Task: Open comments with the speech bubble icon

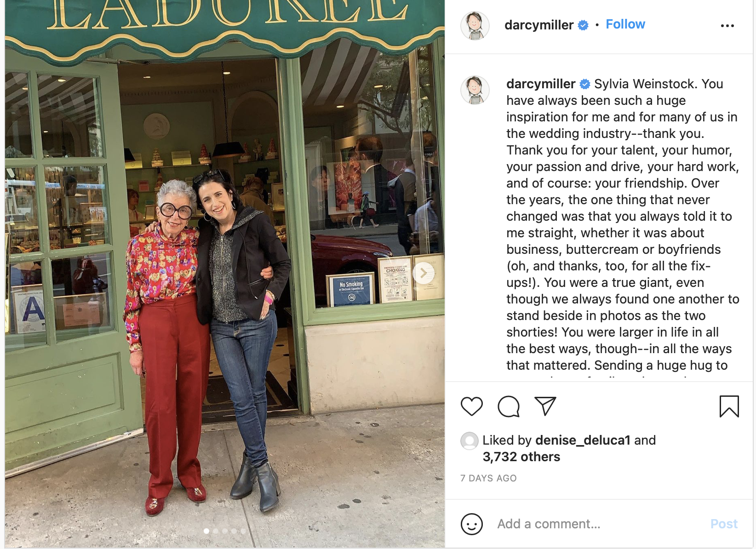Action: click(x=509, y=406)
